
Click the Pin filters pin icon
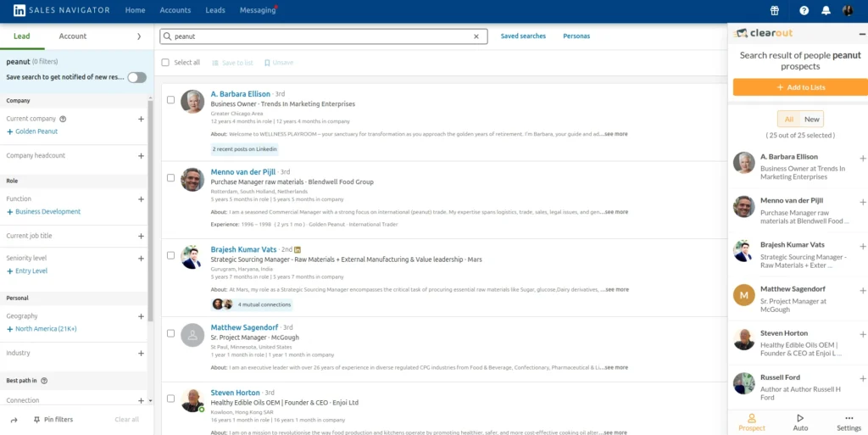(x=36, y=420)
